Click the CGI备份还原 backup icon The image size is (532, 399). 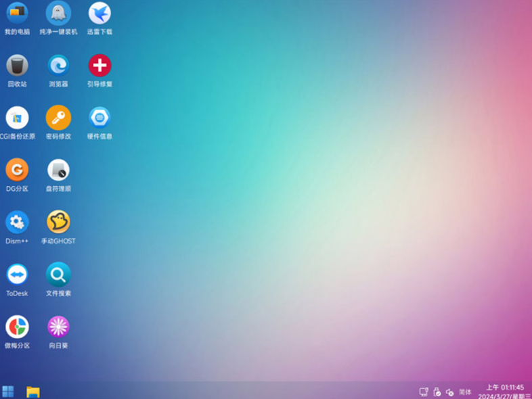pos(17,118)
